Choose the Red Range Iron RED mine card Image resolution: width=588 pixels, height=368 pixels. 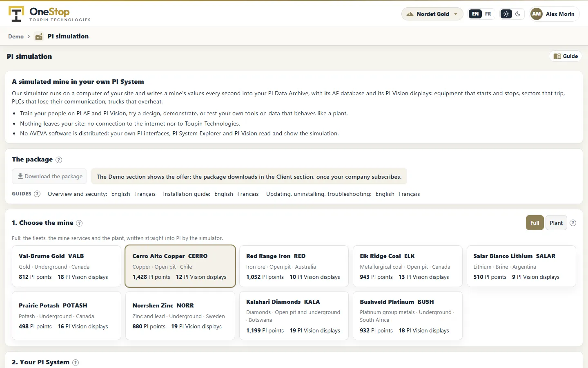click(x=294, y=266)
